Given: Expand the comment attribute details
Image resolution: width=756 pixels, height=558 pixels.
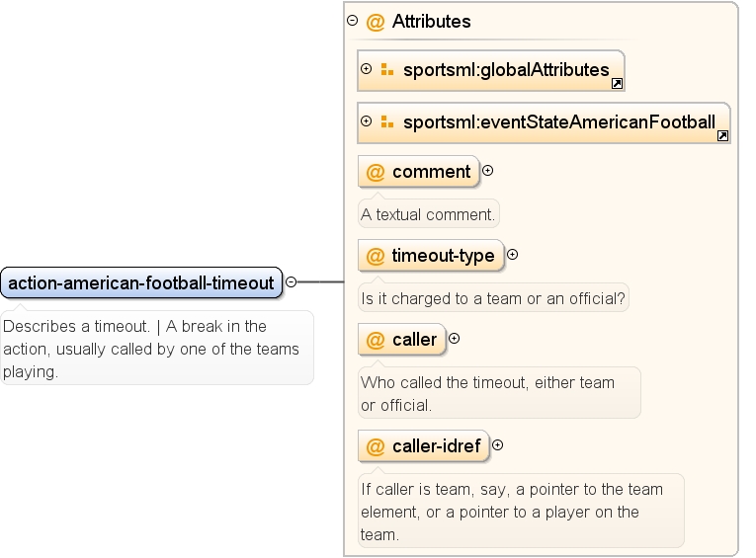Looking at the screenshot, I should coord(488,171).
